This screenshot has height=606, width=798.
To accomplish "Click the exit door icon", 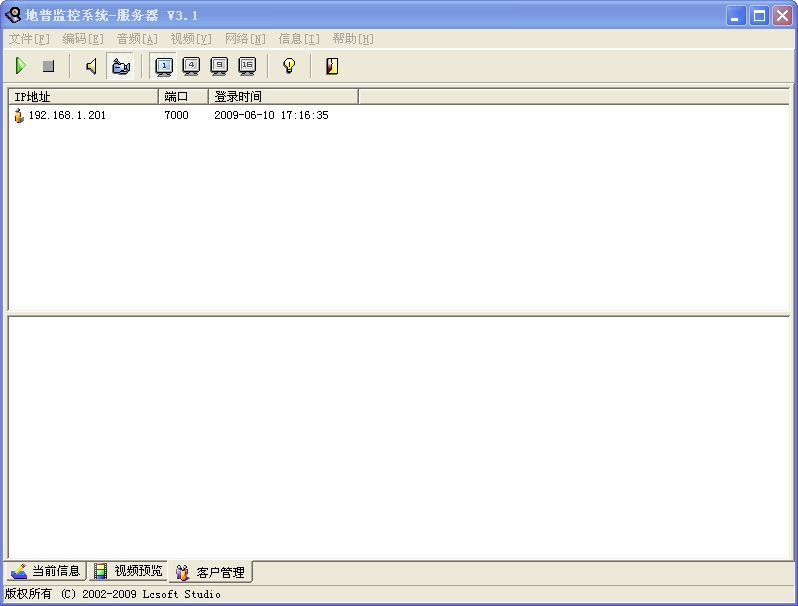I will pyautogui.click(x=332, y=66).
